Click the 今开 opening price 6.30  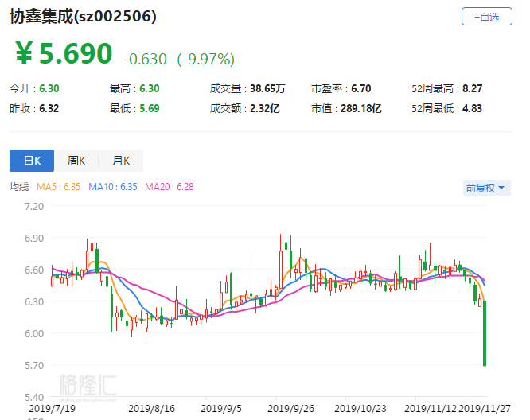(49, 88)
